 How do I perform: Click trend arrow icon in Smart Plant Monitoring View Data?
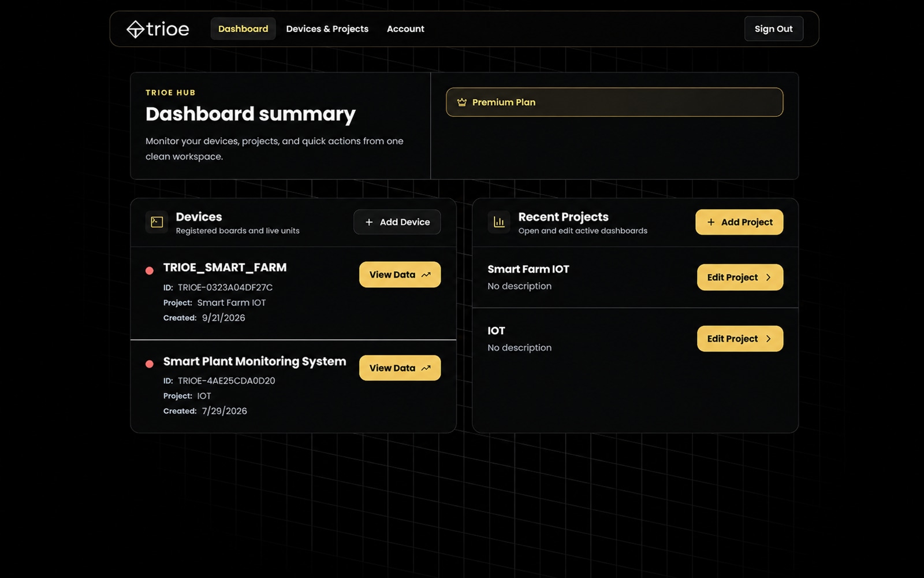pos(426,368)
